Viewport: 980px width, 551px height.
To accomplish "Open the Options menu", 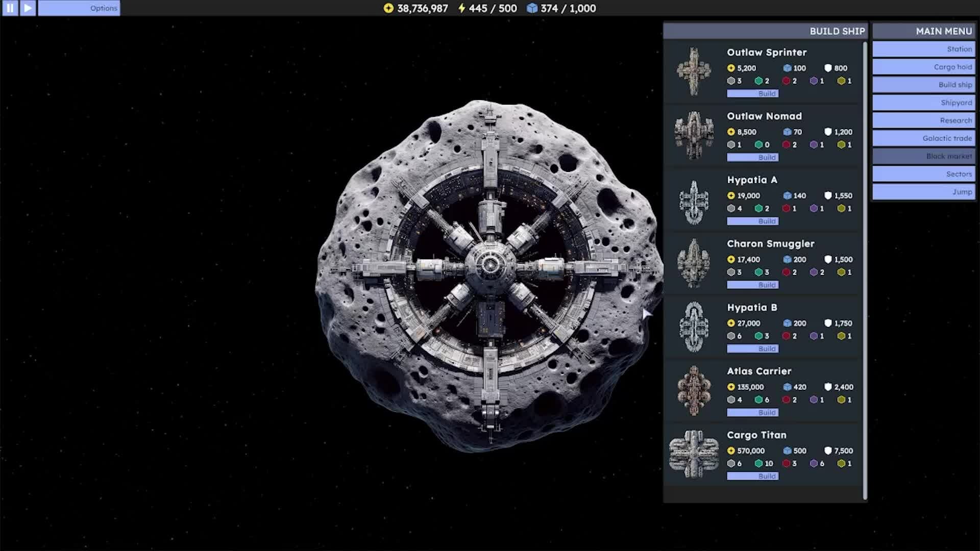I will [x=79, y=8].
